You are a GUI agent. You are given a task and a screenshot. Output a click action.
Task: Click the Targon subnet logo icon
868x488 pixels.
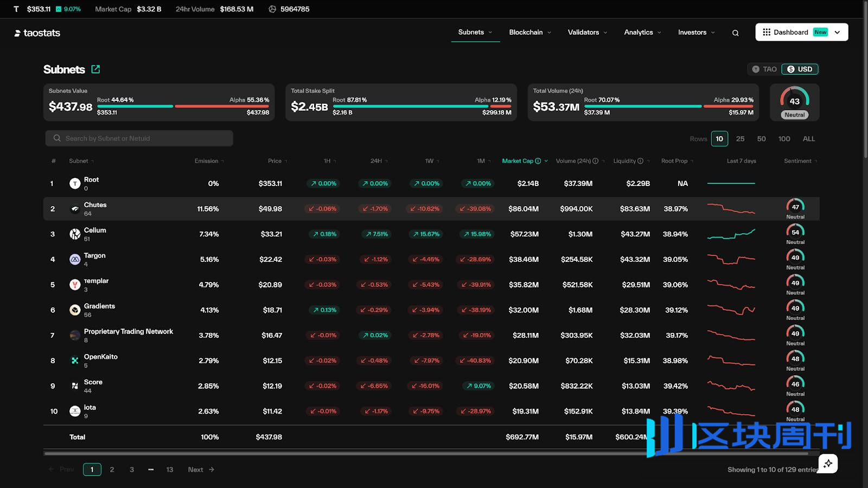75,260
